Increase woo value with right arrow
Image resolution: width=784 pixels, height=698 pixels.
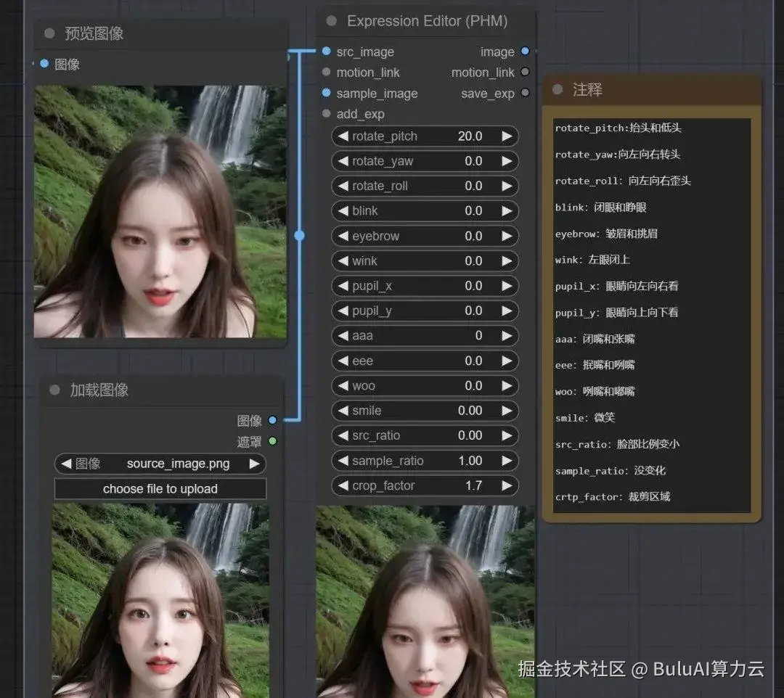click(507, 386)
